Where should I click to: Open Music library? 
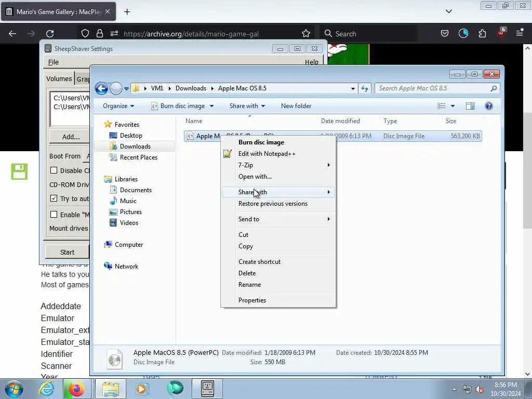click(128, 201)
